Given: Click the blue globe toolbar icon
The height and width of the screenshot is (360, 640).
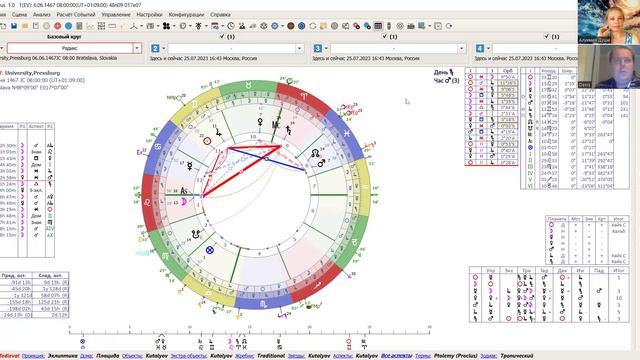Looking at the screenshot, I should tap(302, 26).
